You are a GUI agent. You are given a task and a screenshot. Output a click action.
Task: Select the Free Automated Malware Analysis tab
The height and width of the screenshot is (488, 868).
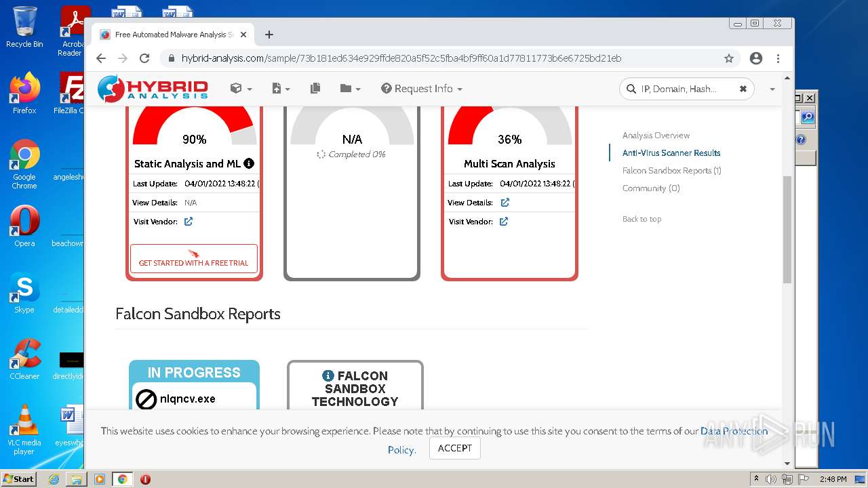[x=174, y=35]
